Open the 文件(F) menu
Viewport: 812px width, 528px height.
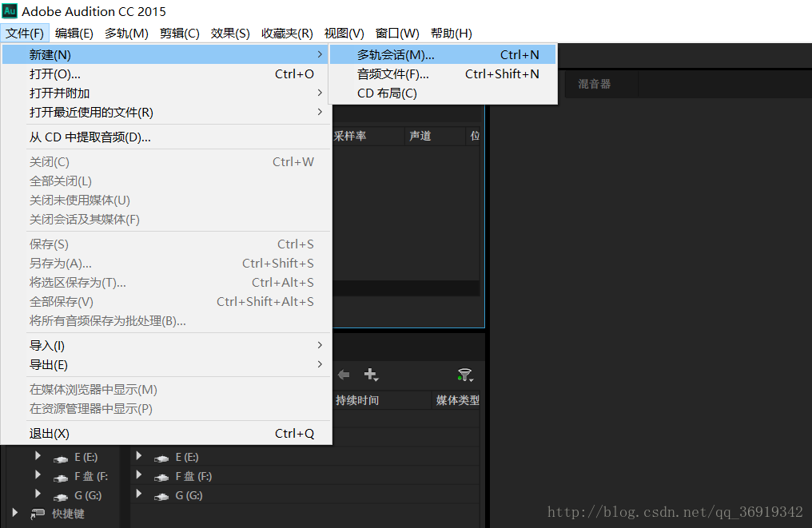[x=25, y=33]
